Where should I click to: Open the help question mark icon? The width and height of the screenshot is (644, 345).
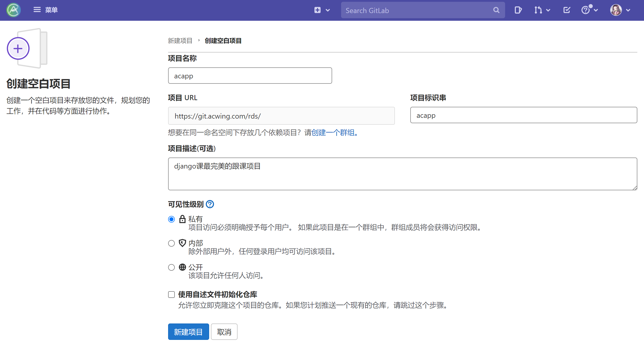[x=586, y=10]
